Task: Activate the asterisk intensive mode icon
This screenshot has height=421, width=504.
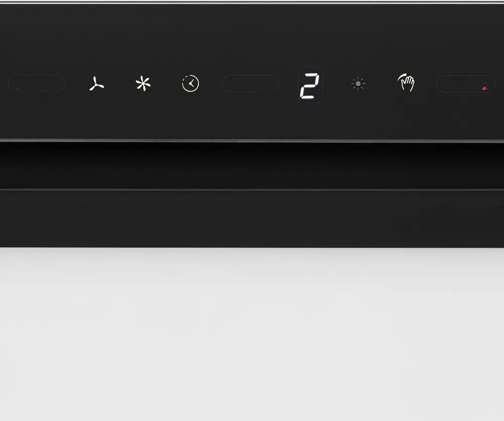Action: [x=143, y=84]
